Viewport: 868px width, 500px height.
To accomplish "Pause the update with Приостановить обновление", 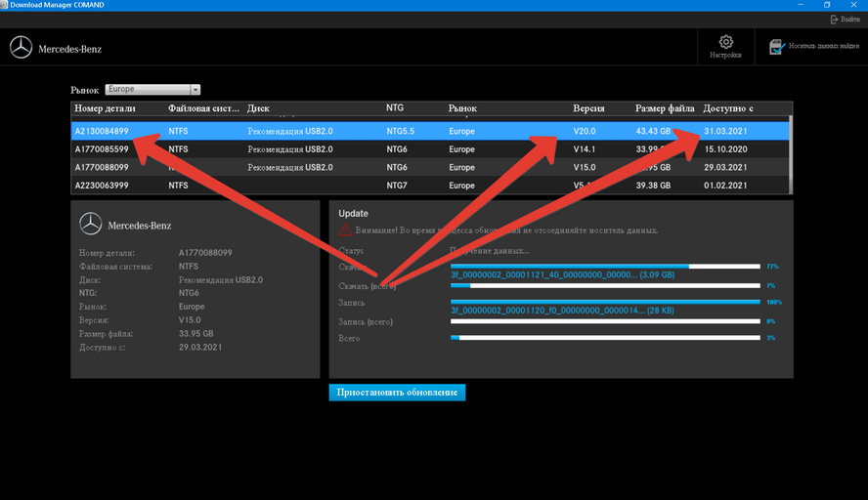I will (x=397, y=393).
